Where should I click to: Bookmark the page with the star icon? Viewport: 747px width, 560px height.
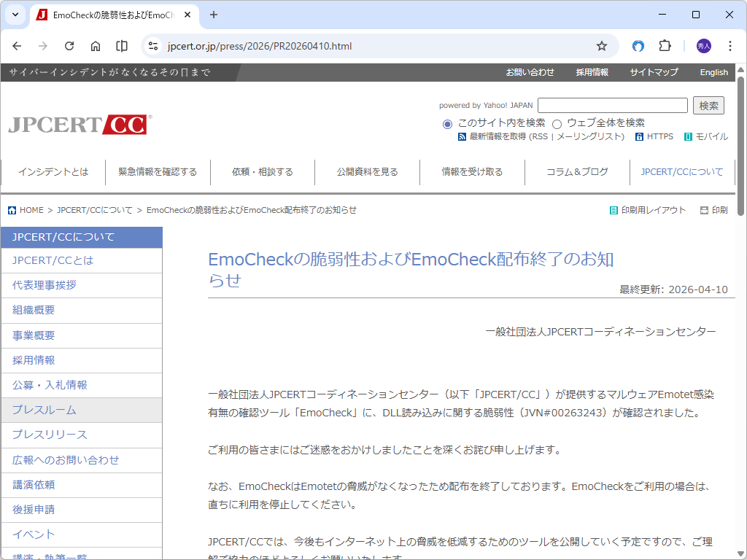pos(602,45)
